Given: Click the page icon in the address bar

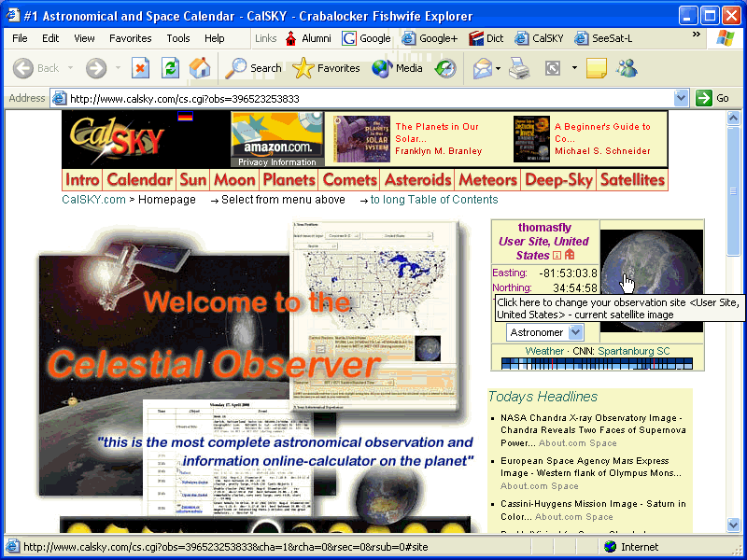Looking at the screenshot, I should (59, 99).
